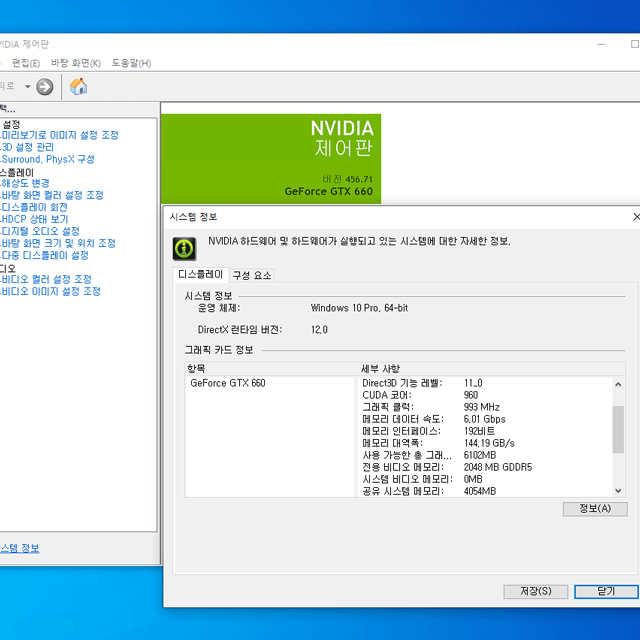Open 바탕 화면 크기 및 위치 조정 link

pyautogui.click(x=58, y=243)
